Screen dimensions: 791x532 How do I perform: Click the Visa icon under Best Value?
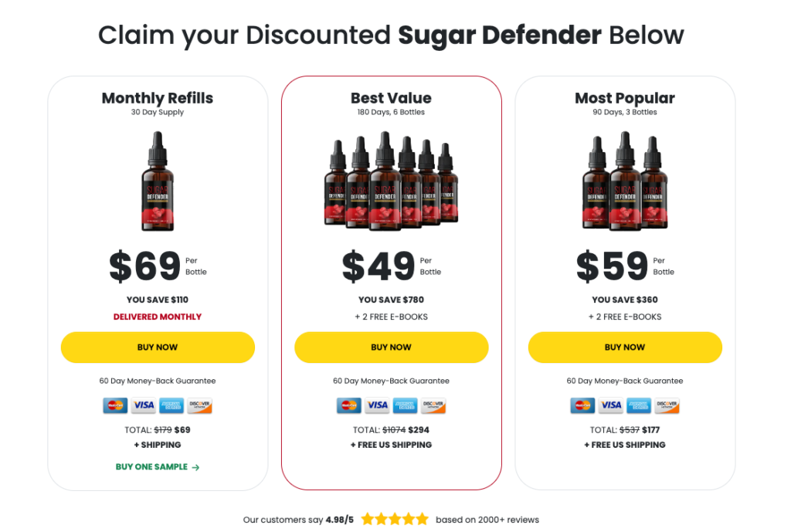click(377, 405)
